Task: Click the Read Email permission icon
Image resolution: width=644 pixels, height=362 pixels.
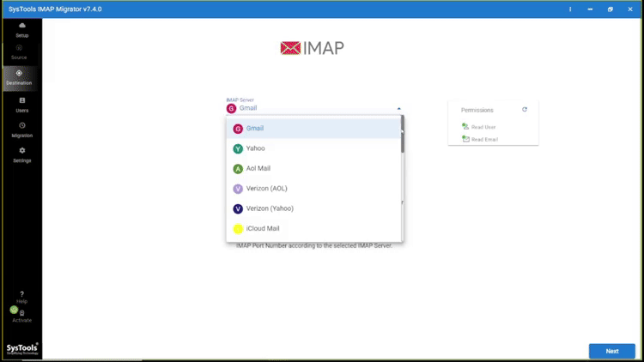Action: tap(465, 139)
